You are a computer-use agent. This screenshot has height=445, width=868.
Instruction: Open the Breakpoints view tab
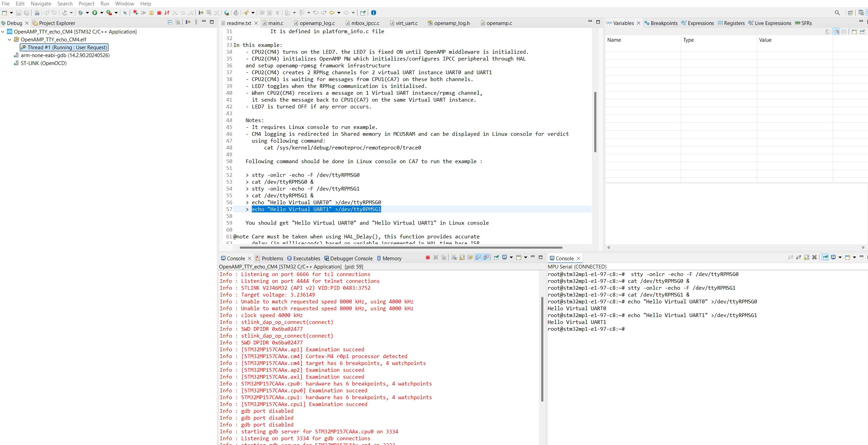pos(661,23)
